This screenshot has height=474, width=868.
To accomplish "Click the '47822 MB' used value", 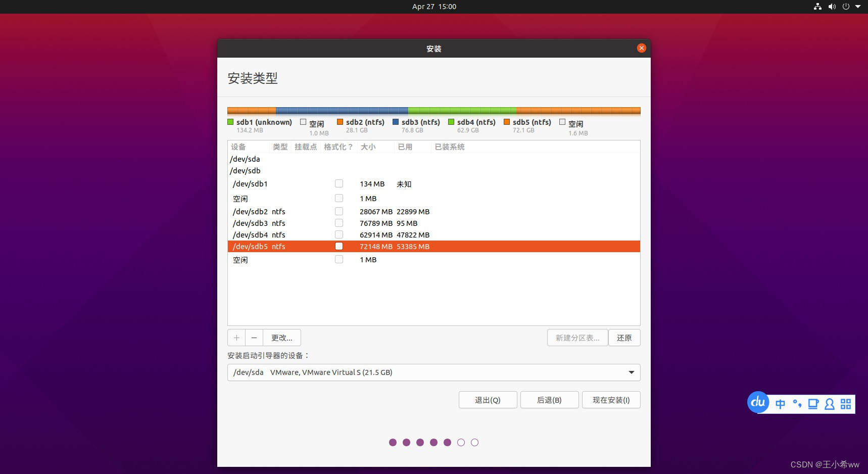I will point(413,235).
